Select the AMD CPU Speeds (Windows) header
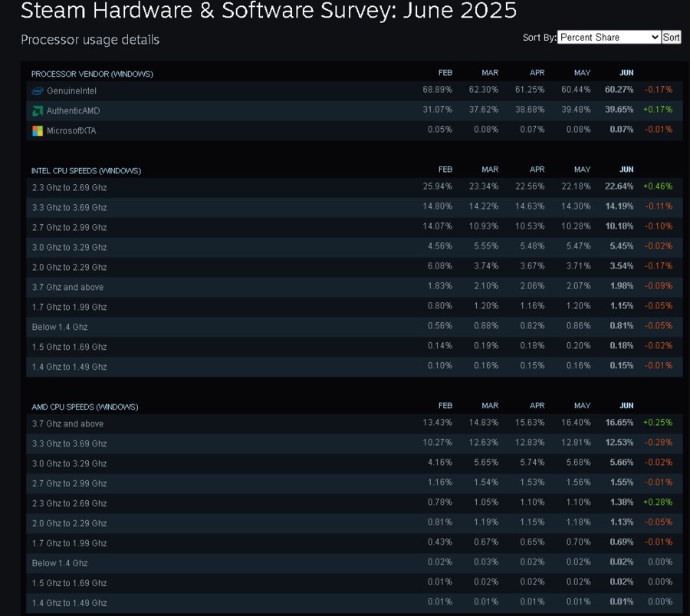 tap(85, 407)
